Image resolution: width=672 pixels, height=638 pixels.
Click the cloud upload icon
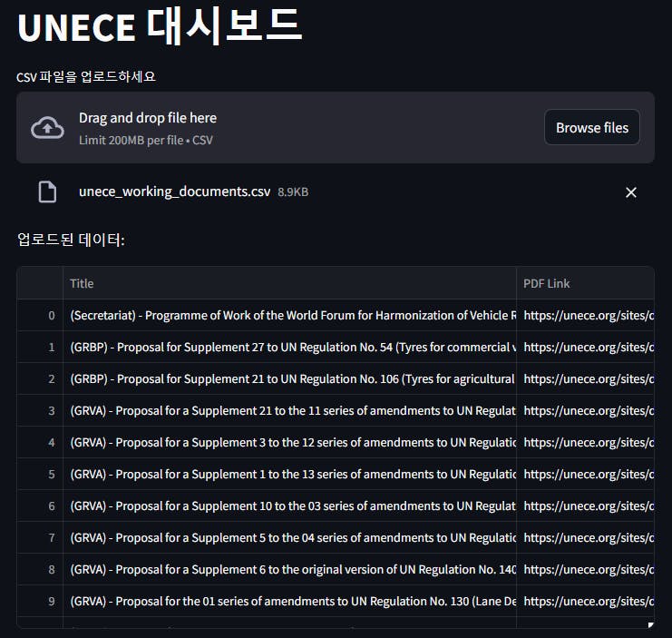(x=47, y=128)
